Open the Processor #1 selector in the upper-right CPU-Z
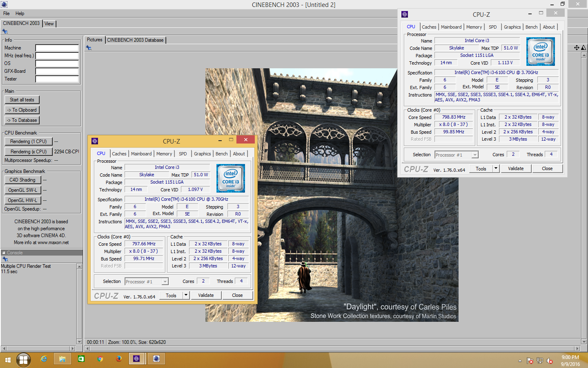 pyautogui.click(x=457, y=155)
